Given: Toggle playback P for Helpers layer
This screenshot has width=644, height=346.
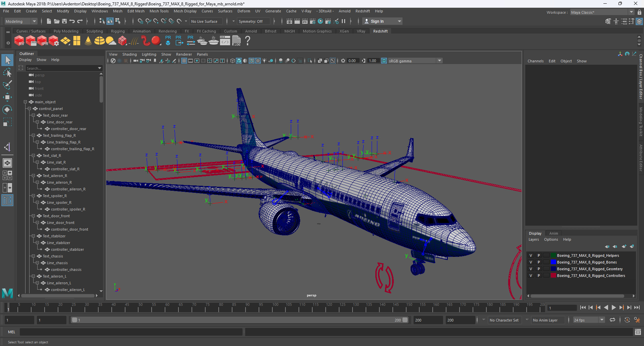Looking at the screenshot, I should 539,255.
